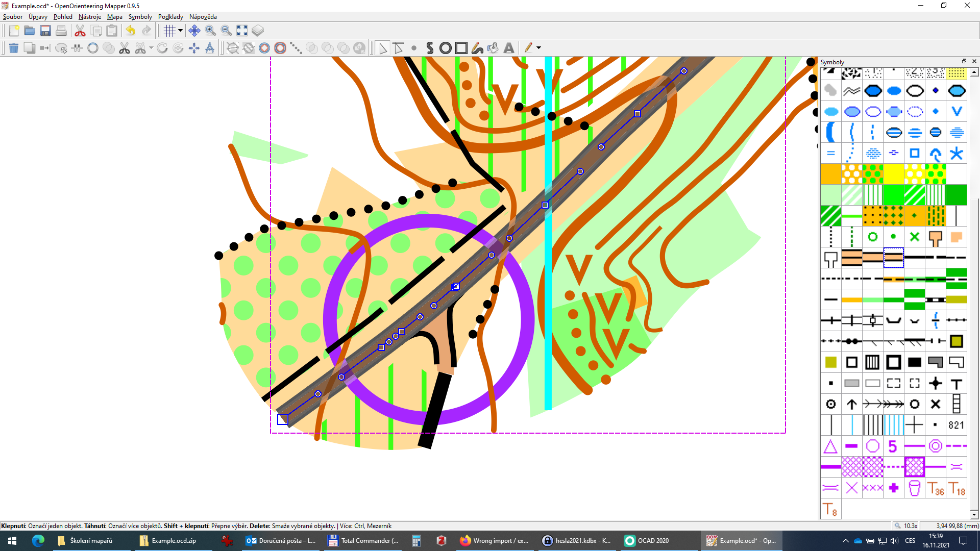This screenshot has width=980, height=551.
Task: Open the Podklady menu
Action: (x=170, y=17)
